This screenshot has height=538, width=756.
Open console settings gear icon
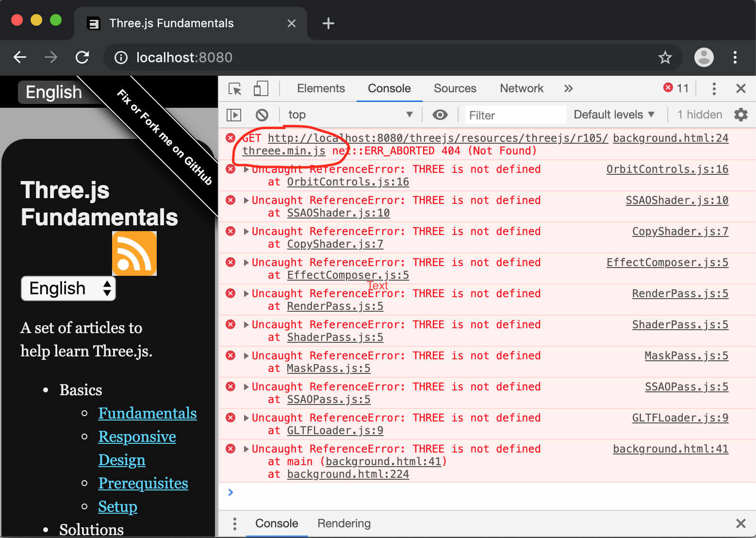(740, 115)
